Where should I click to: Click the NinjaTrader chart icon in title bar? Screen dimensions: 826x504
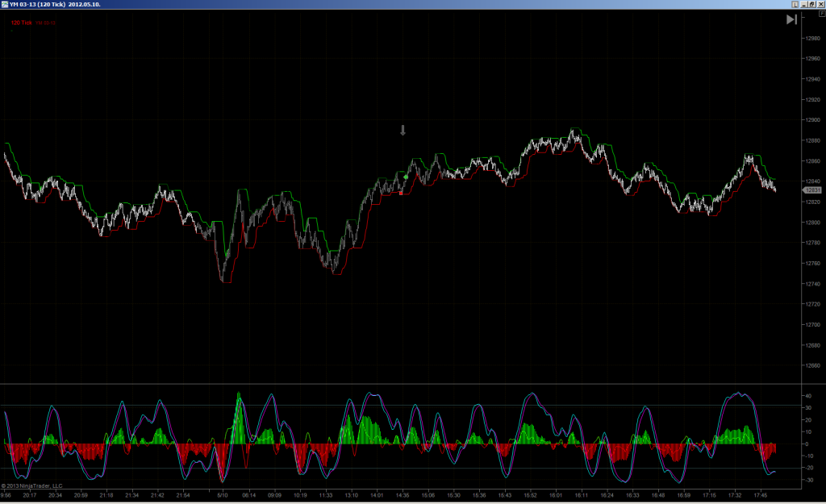[5, 4]
